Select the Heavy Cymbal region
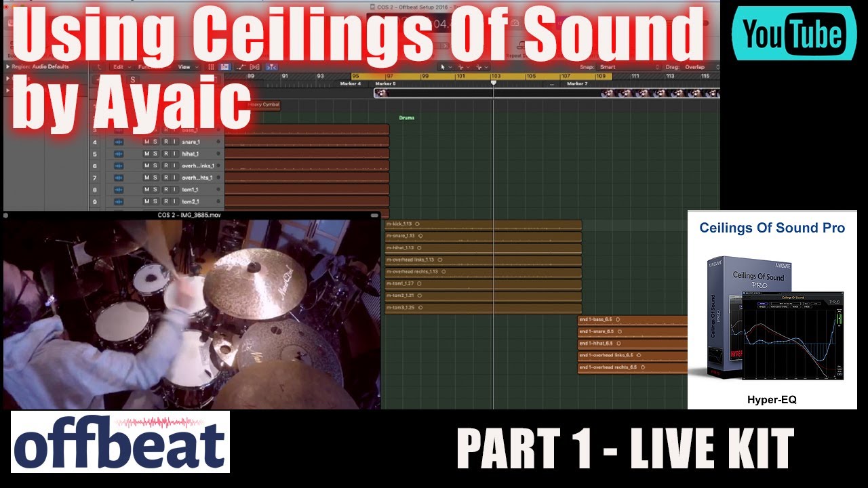This screenshot has width=868, height=488. (x=263, y=105)
